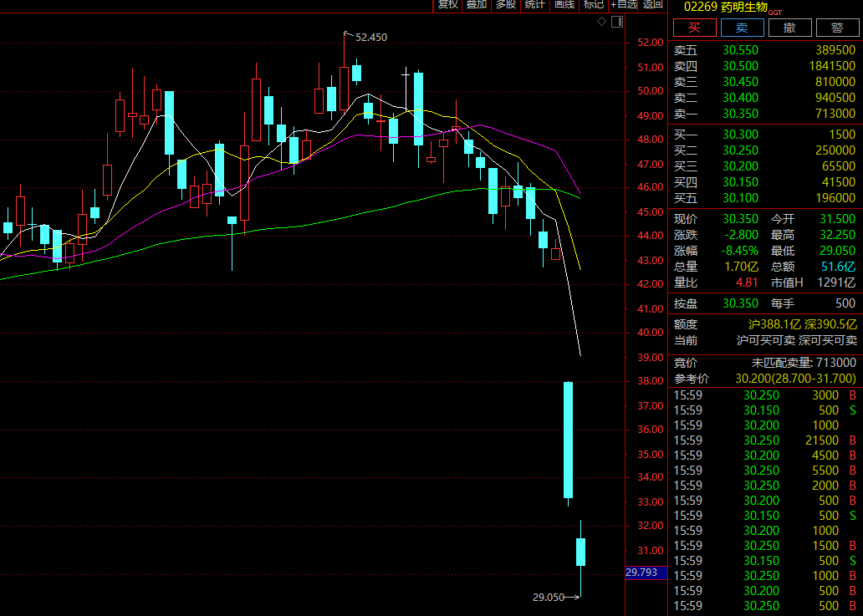
Task: Click 总额 value 51.6亿
Action: click(838, 267)
